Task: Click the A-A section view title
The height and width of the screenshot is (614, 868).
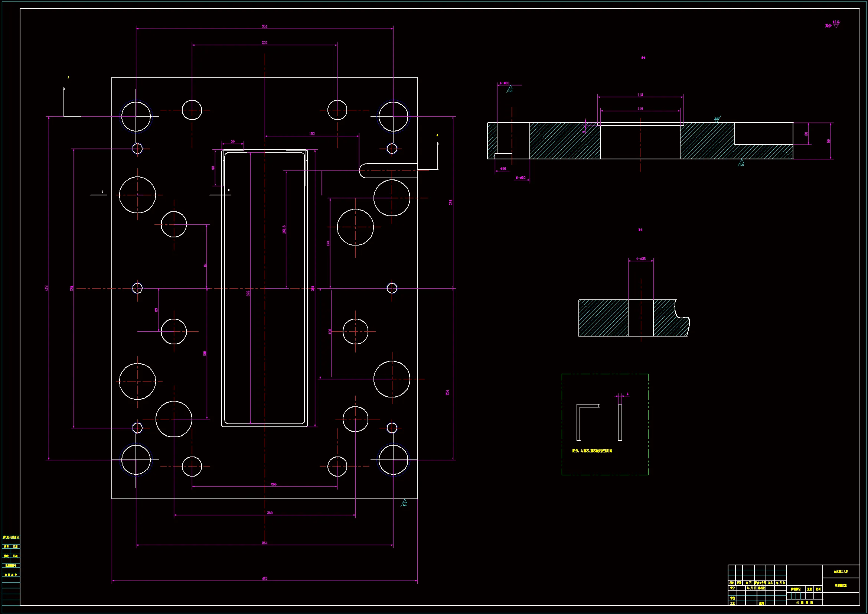Action: [643, 58]
